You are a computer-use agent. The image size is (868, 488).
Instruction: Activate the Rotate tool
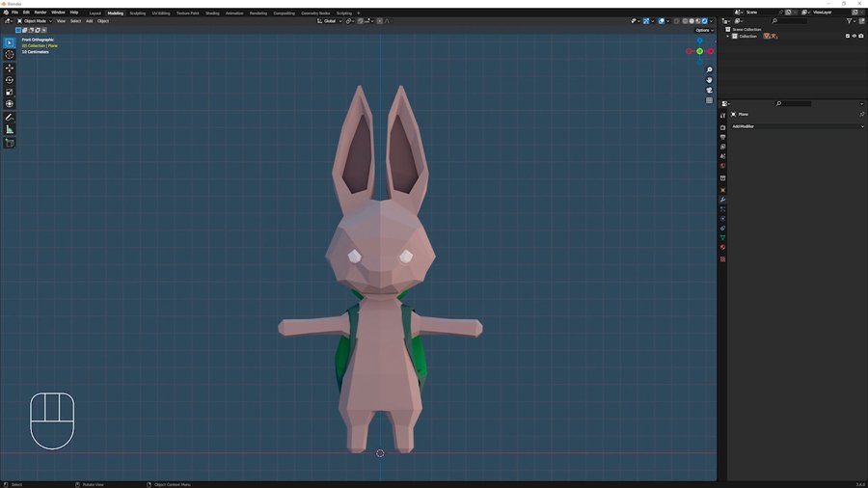[x=10, y=80]
